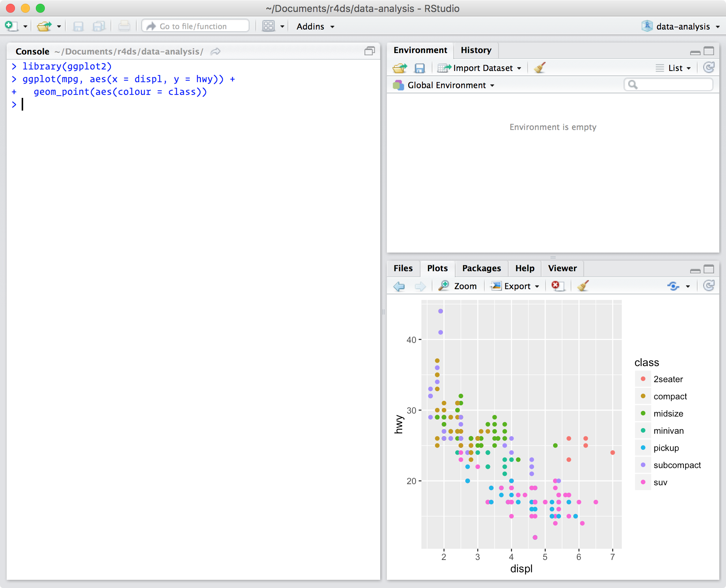
Task: Click the clear environment broom icon
Action: click(x=540, y=68)
